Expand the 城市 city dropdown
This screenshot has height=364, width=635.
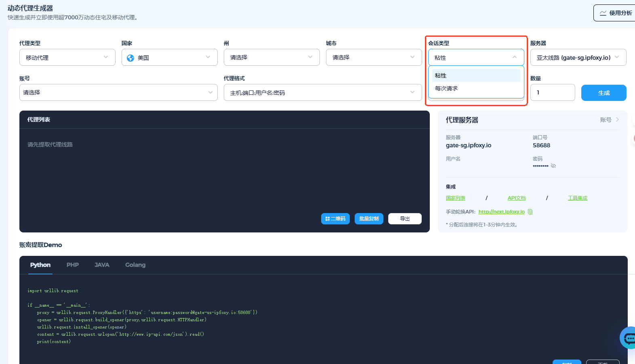pos(374,57)
